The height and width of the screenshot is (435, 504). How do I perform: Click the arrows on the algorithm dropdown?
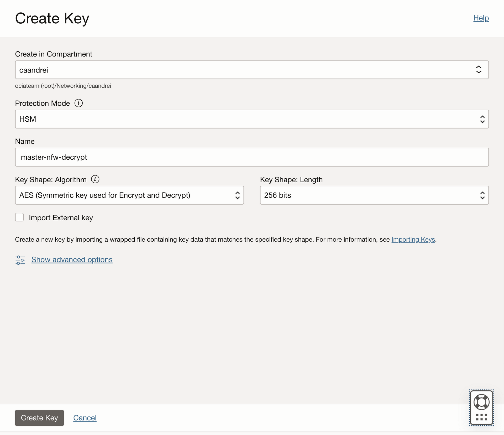[x=237, y=195]
